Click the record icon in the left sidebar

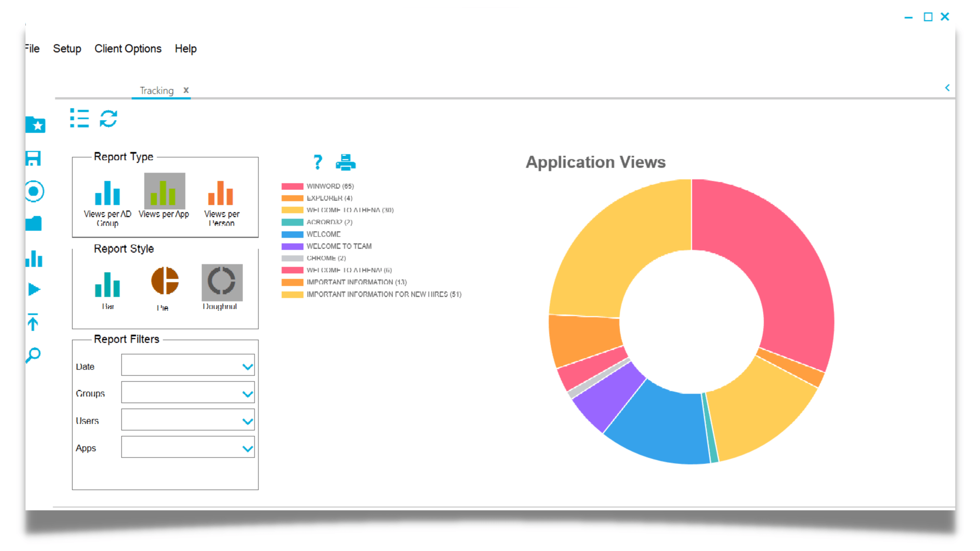33,191
